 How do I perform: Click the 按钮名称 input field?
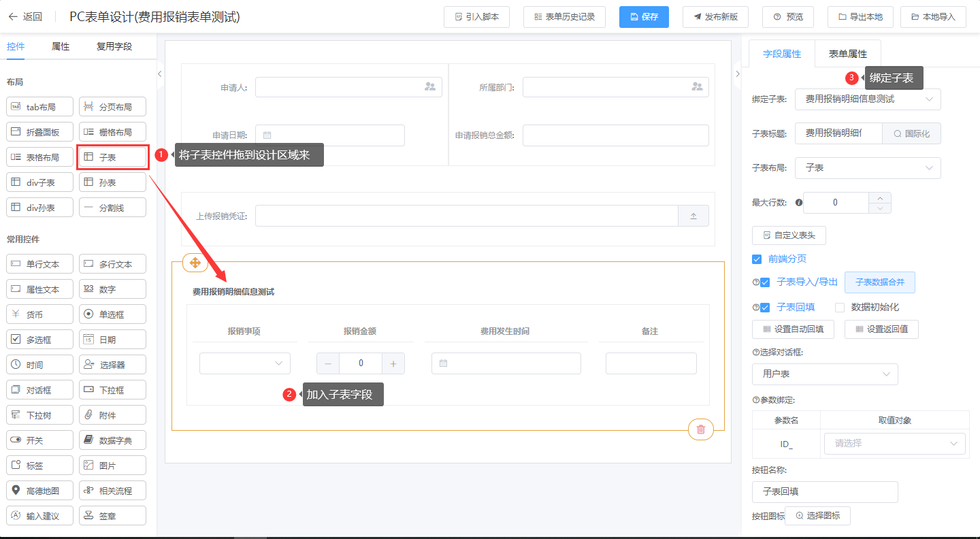824,492
